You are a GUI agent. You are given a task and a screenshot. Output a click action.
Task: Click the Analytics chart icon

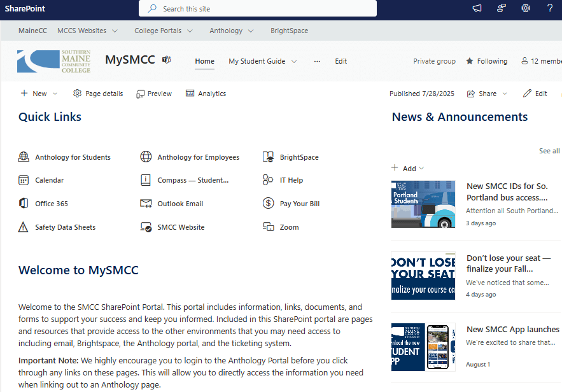pyautogui.click(x=190, y=94)
